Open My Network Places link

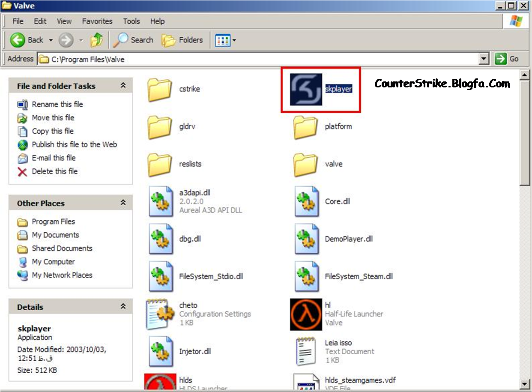(62, 275)
